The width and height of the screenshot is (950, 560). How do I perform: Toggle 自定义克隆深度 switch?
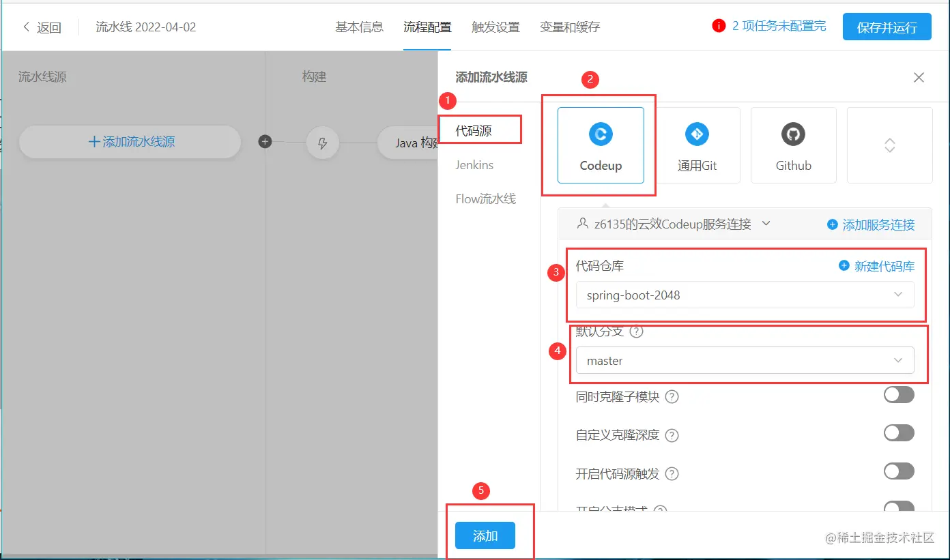point(899,433)
